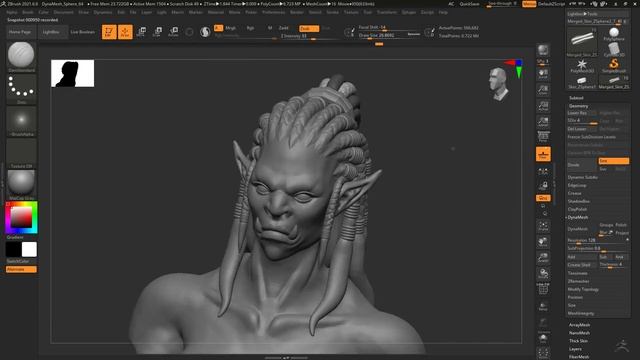Viewport: 640px width, 360px height.
Task: Select the PolyMesh3D star tool
Action: [582, 66]
